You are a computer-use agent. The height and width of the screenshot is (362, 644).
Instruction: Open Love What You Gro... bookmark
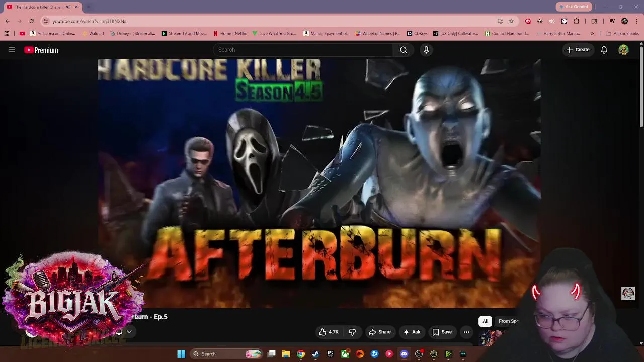[274, 34]
